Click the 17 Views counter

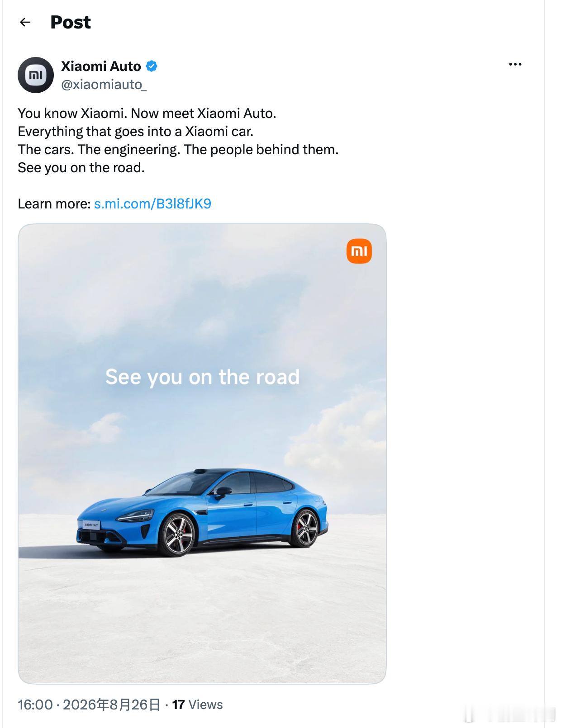pos(197,704)
